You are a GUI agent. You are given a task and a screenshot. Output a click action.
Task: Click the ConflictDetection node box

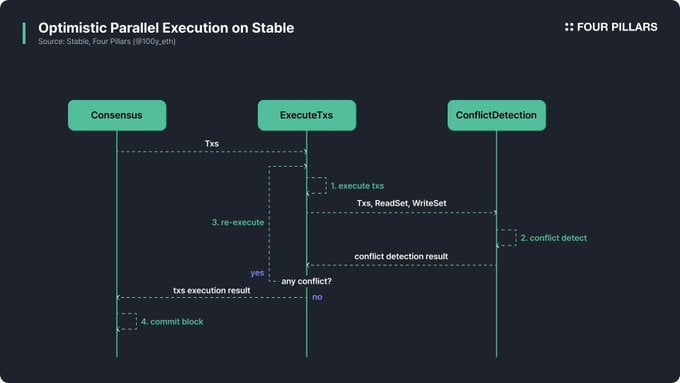tap(497, 115)
